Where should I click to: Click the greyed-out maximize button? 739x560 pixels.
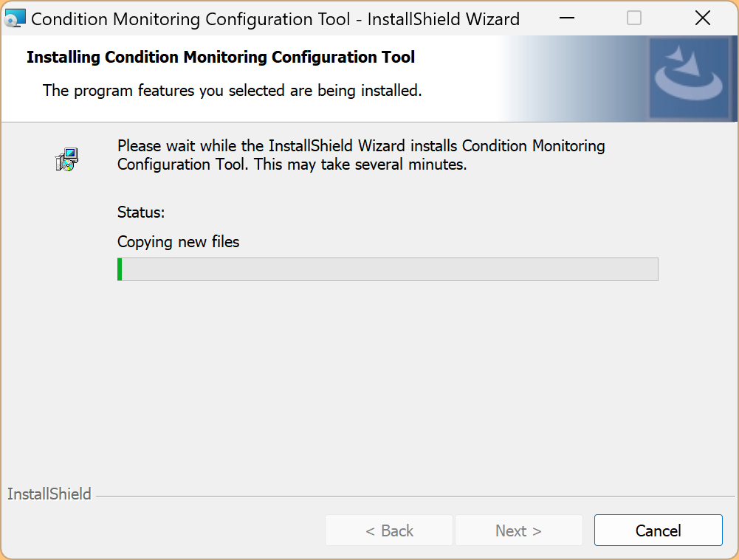[634, 18]
